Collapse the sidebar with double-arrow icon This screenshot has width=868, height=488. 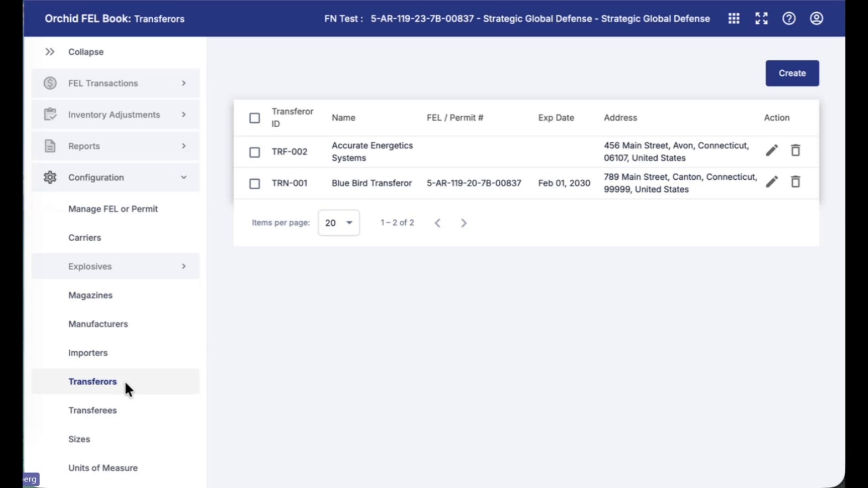50,51
